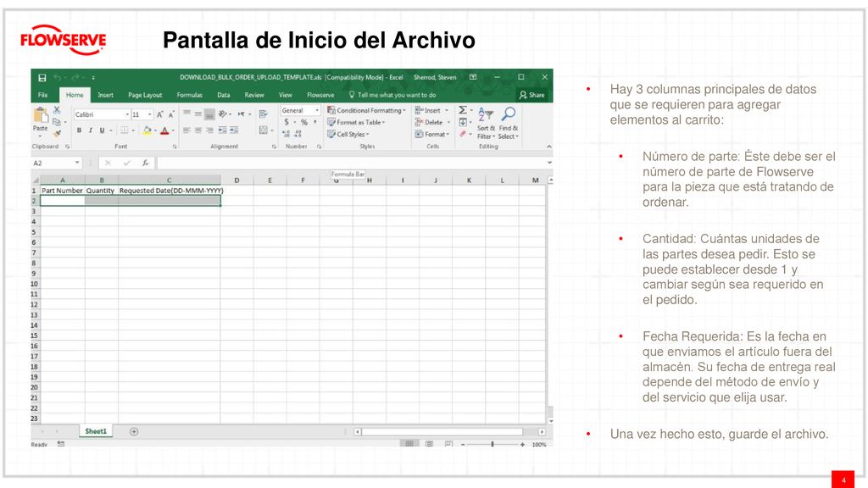Open Find & Select magnifier
868x488 pixels.
(x=509, y=123)
